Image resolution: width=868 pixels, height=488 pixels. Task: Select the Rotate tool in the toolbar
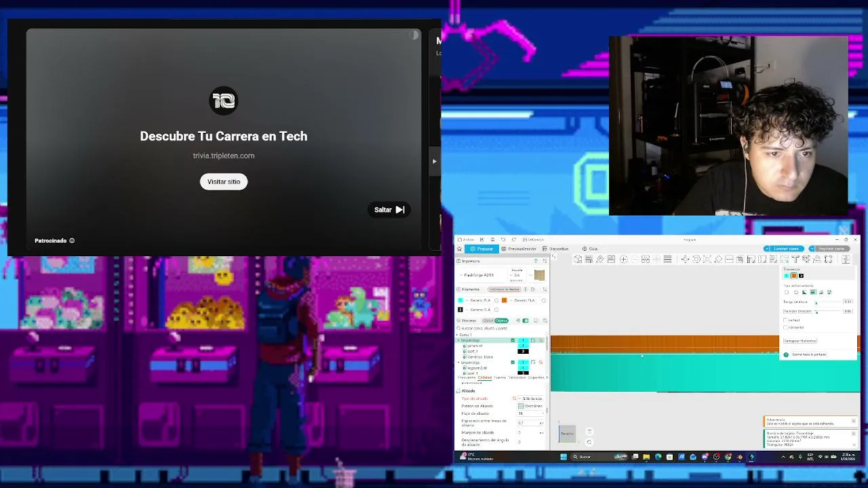click(696, 259)
